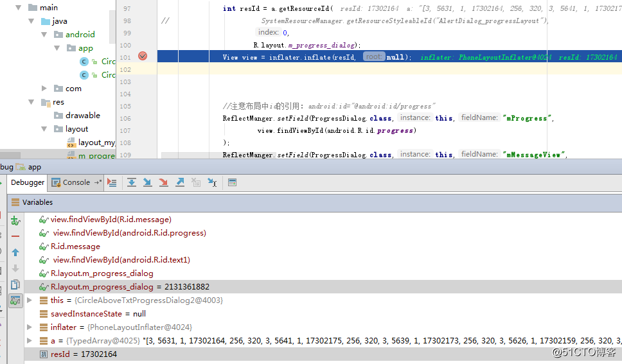Click the mMessageView string in line 109
Screen dimensions: 622x364
(533, 155)
